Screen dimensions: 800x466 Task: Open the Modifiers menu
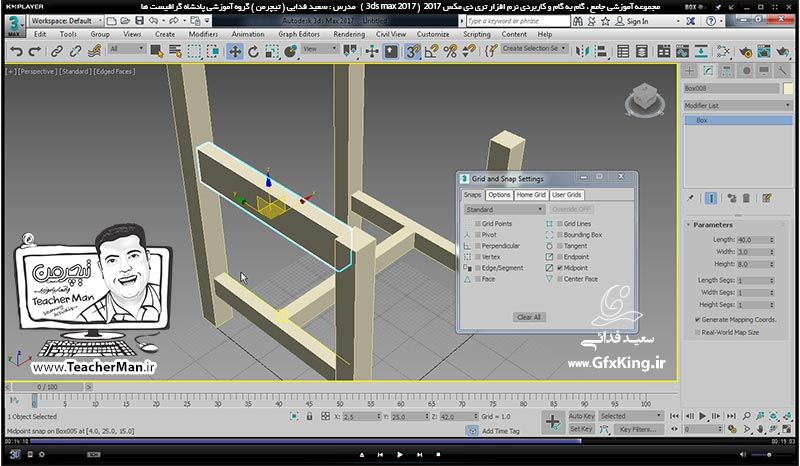coord(203,34)
